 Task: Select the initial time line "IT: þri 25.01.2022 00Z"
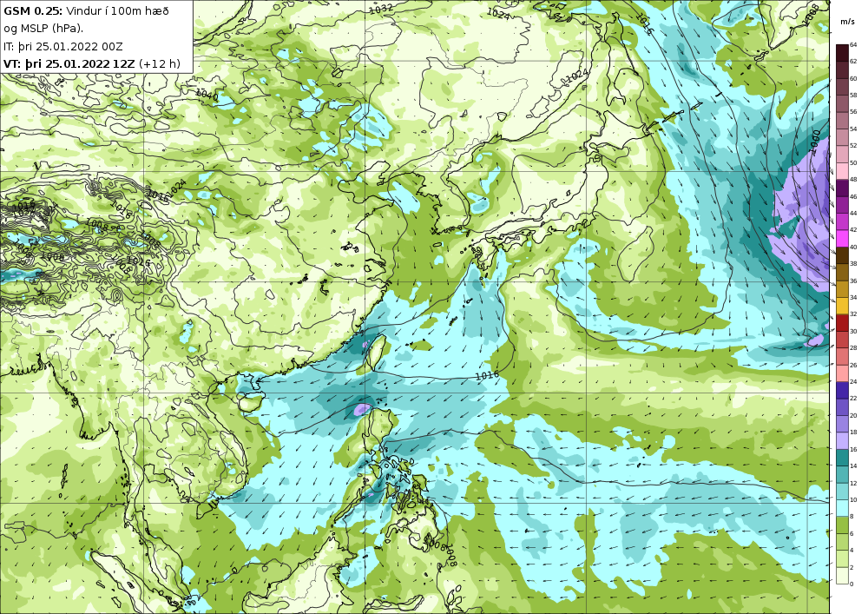[62, 47]
